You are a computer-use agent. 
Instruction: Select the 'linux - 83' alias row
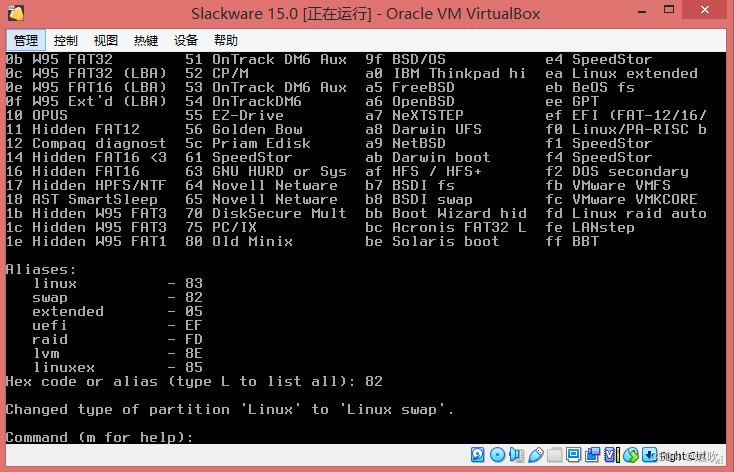point(117,283)
